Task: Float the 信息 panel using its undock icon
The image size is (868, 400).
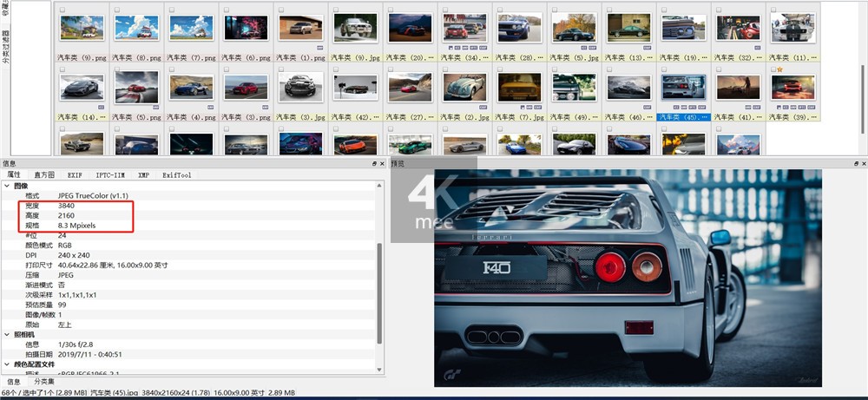Action: 374,163
